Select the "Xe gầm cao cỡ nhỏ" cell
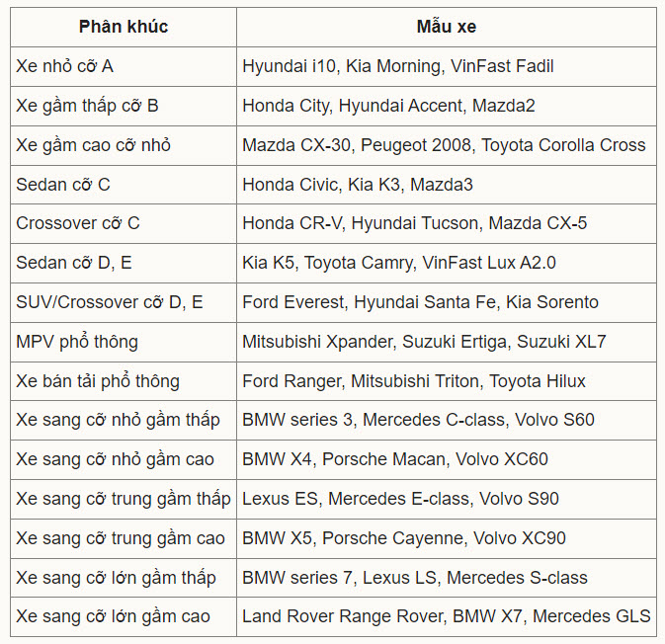 (94, 145)
